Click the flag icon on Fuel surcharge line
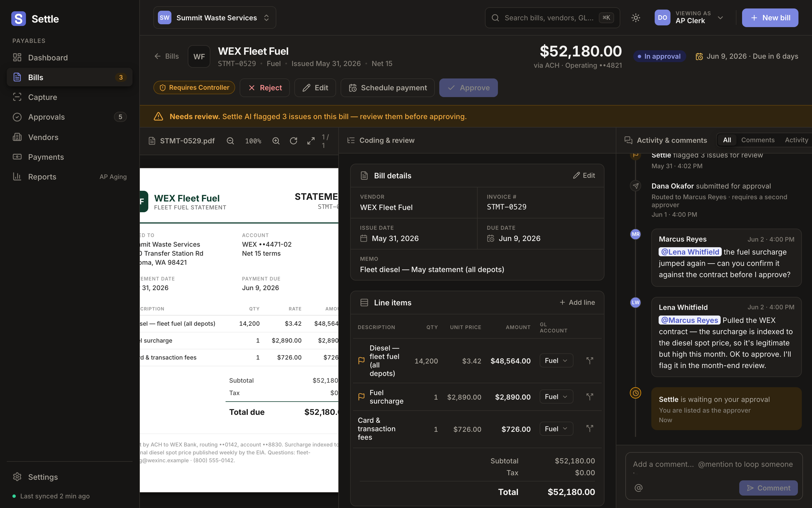This screenshot has width=812, height=508. [361, 397]
